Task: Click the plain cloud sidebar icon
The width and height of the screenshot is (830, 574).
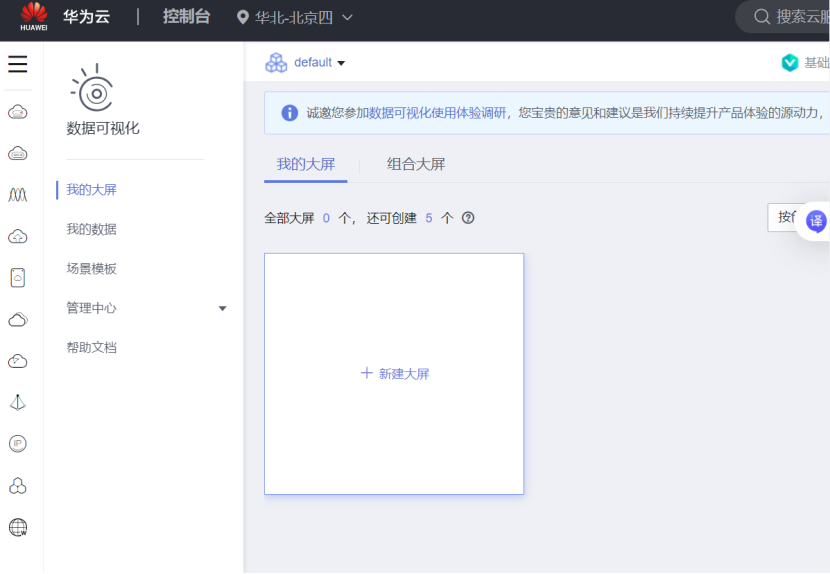Action: point(17,319)
